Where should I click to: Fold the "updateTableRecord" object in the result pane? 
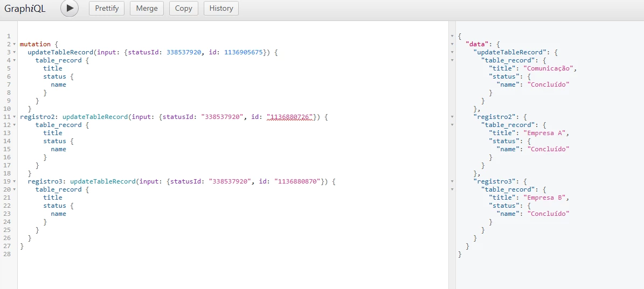(x=452, y=52)
